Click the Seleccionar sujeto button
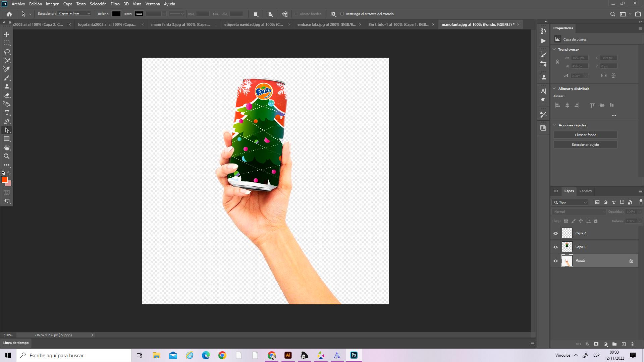This screenshot has width=644, height=362. coord(585,144)
